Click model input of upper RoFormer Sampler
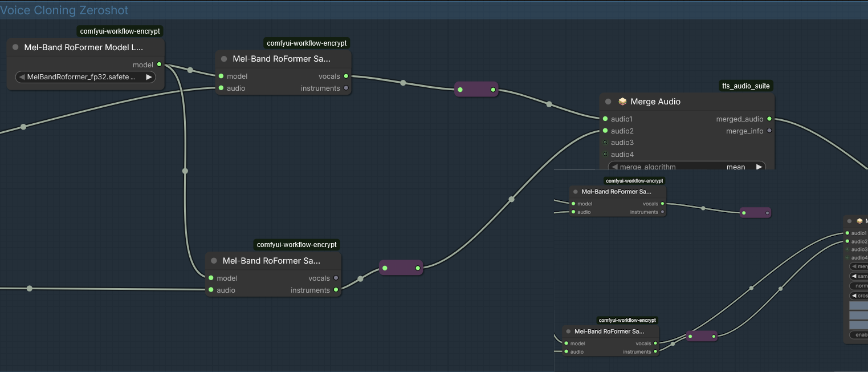 (x=221, y=76)
